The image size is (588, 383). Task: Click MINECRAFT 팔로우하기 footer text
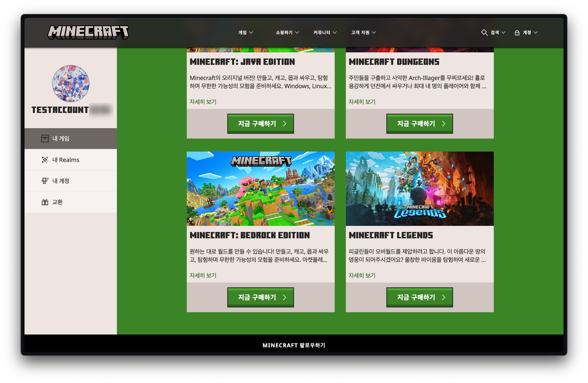pyautogui.click(x=294, y=345)
